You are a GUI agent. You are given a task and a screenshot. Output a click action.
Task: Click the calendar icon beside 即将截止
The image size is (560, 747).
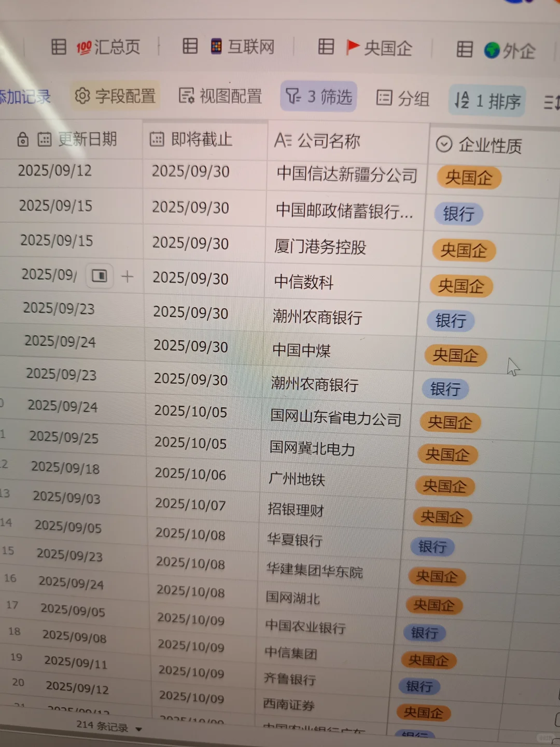(157, 139)
